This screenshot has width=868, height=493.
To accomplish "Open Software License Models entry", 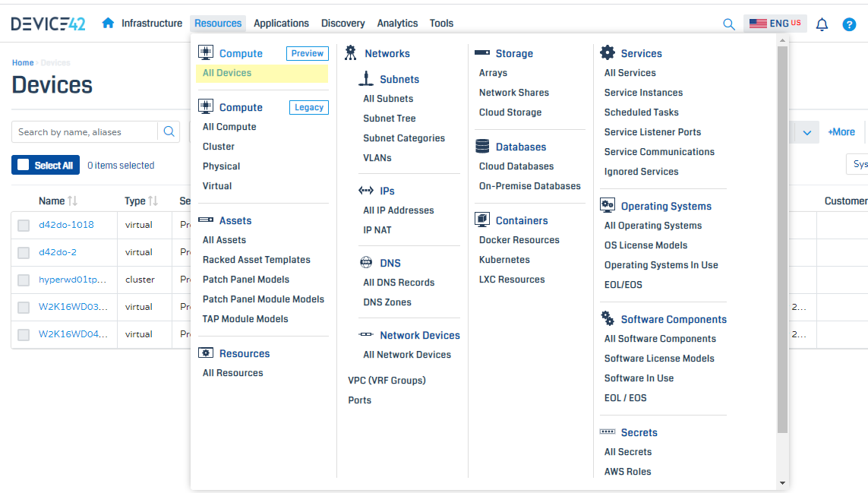I will 659,359.
